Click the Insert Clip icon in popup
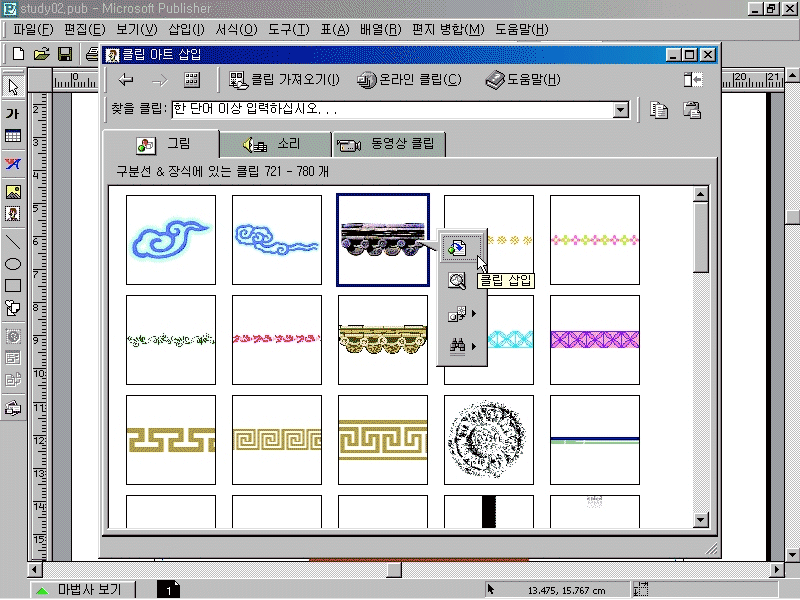The image size is (800, 600). [457, 247]
